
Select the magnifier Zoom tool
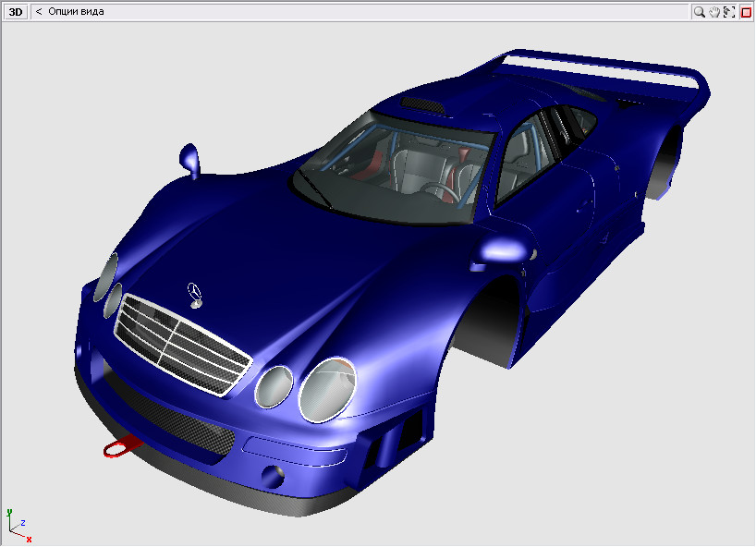coord(700,12)
